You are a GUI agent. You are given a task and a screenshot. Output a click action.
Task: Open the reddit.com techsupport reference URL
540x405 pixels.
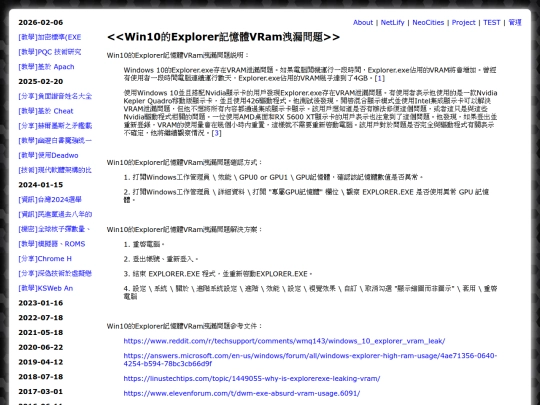coord(284,341)
